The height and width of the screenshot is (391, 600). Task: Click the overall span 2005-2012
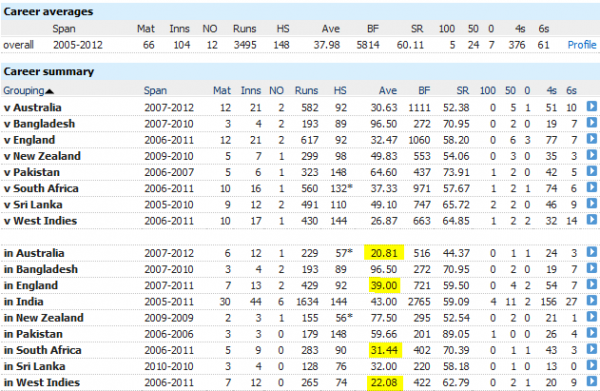pyautogui.click(x=78, y=45)
